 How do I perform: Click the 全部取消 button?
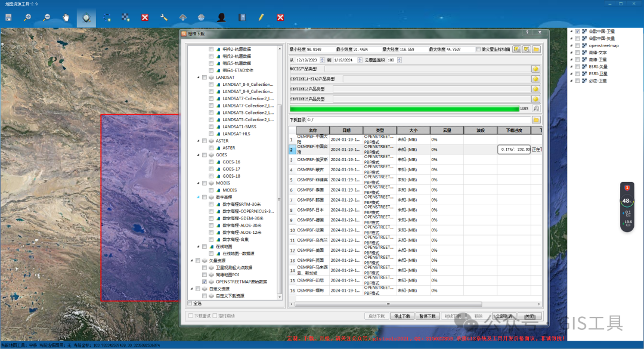504,316
